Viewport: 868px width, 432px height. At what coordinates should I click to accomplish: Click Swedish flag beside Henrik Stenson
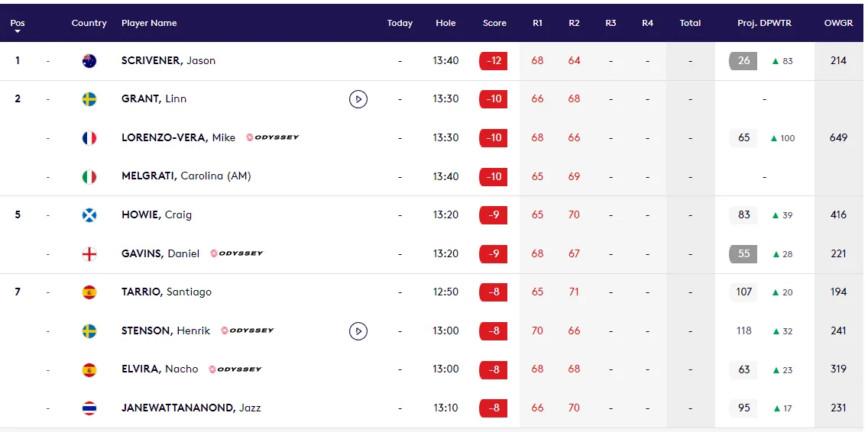[89, 330]
